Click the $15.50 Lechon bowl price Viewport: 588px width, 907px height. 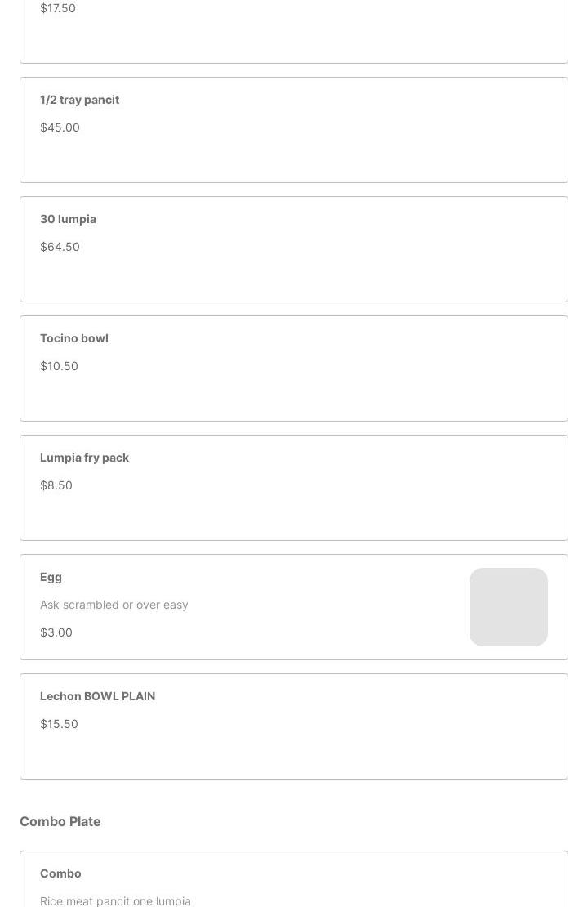[59, 724]
